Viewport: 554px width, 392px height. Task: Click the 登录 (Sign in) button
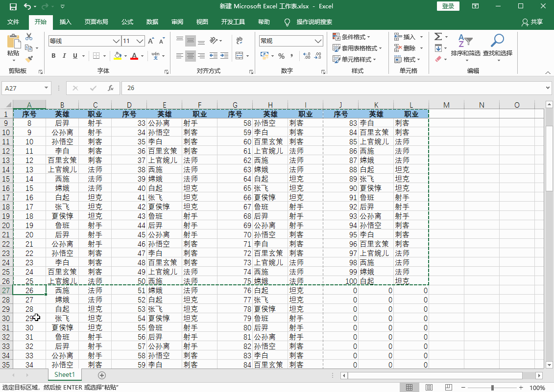coord(448,6)
